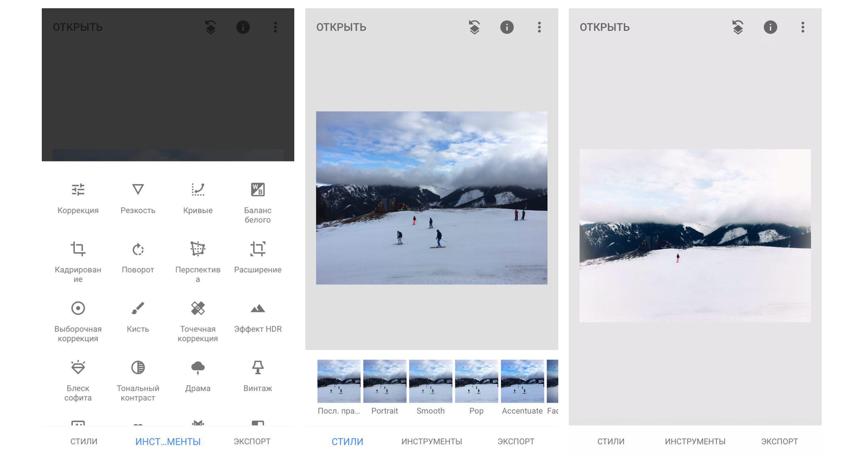
Task: Select the Баланс белого tool
Action: click(257, 202)
